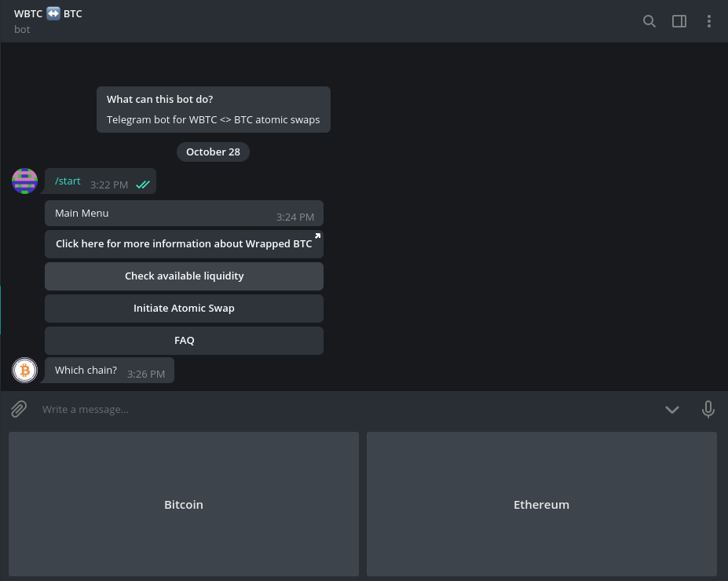Click the 3:24 PM timestamp
Image resolution: width=728 pixels, height=581 pixels.
click(295, 217)
